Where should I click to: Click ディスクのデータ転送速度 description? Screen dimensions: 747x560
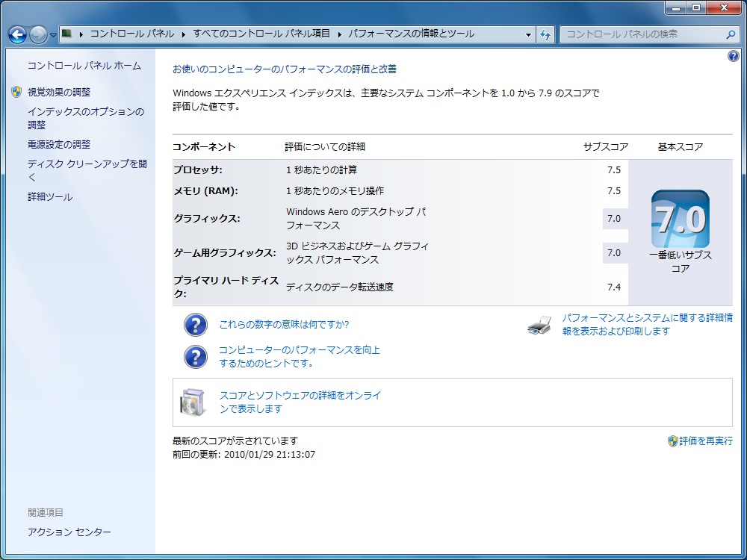[340, 287]
